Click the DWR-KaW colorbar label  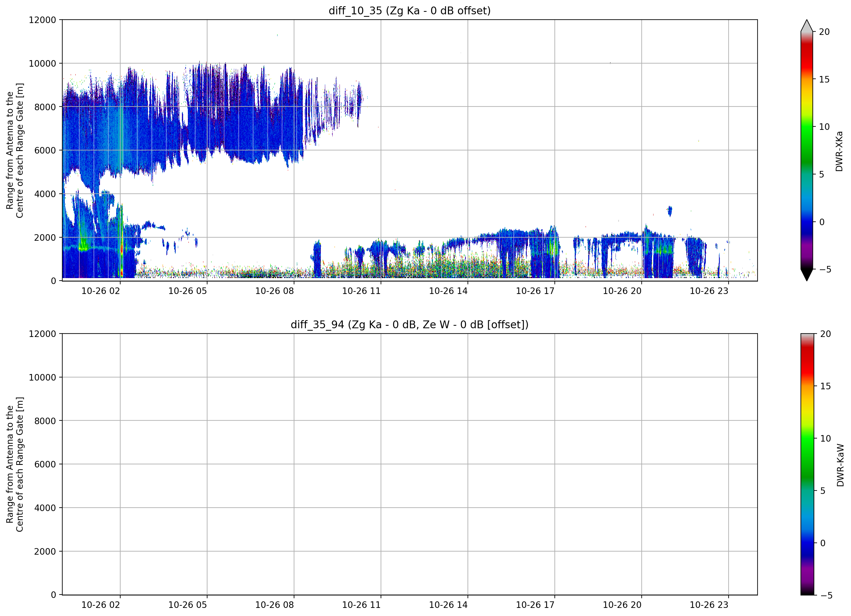click(x=840, y=465)
